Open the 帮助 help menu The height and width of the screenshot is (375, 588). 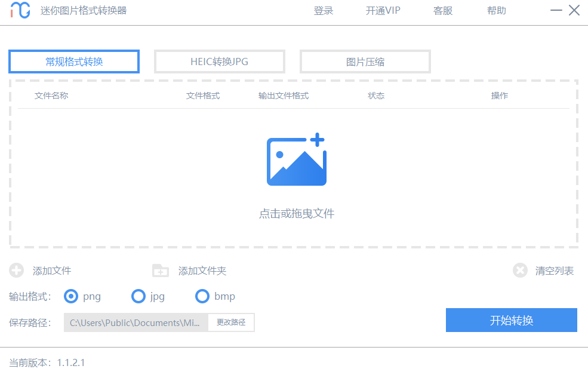pos(496,10)
